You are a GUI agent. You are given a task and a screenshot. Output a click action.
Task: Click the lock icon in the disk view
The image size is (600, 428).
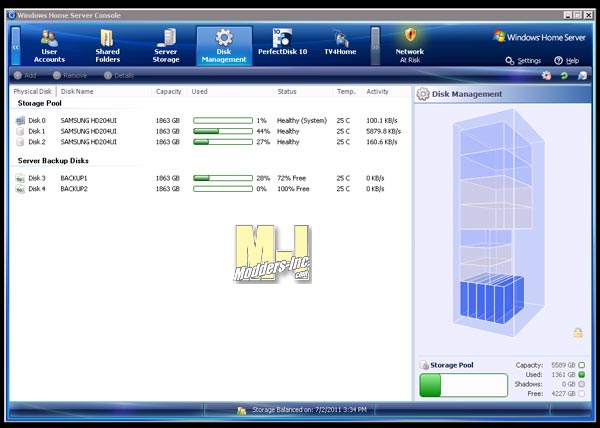(x=577, y=333)
